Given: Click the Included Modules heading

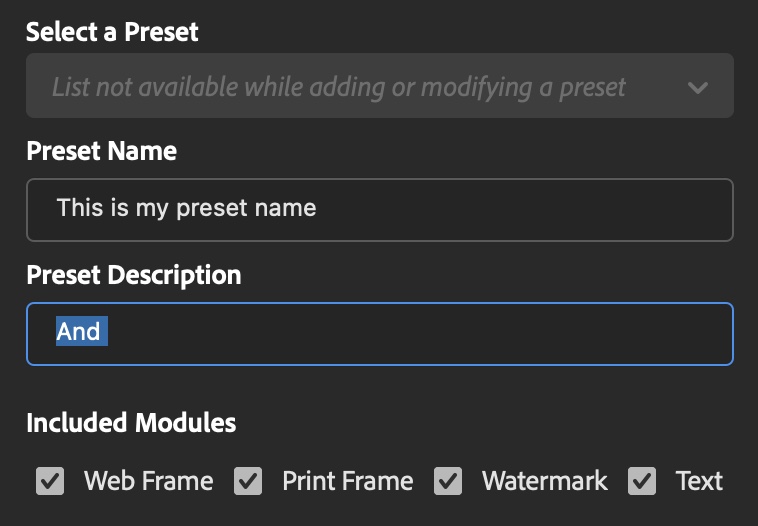Looking at the screenshot, I should click(x=131, y=422).
